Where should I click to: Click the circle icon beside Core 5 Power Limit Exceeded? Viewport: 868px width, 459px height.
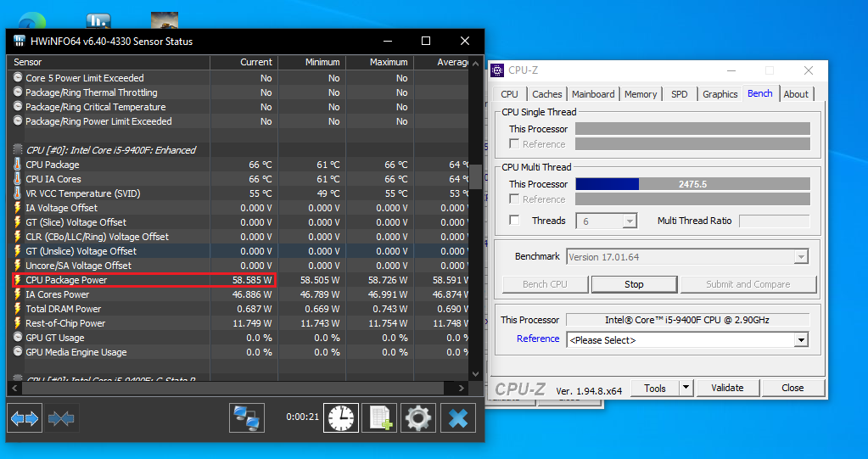[18, 77]
